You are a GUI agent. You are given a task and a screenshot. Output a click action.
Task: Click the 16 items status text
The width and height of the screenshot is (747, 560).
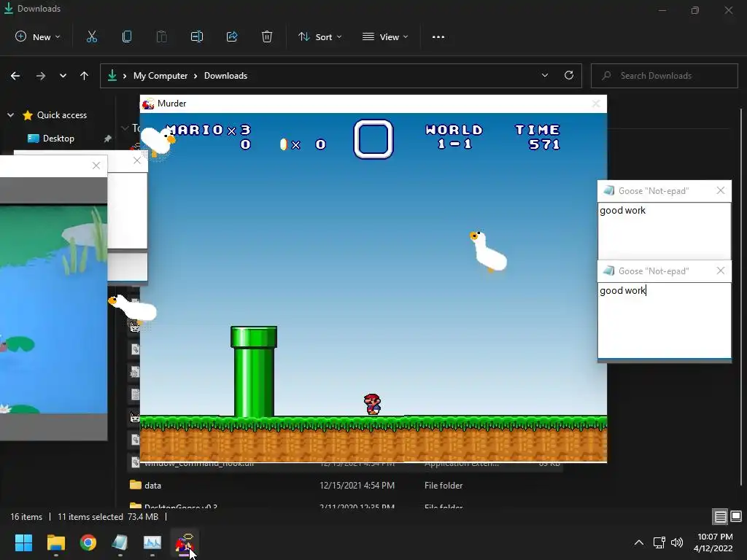pyautogui.click(x=26, y=517)
